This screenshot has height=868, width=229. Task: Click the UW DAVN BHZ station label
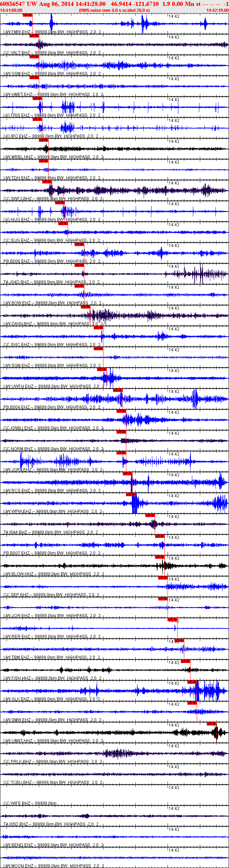click(53, 324)
